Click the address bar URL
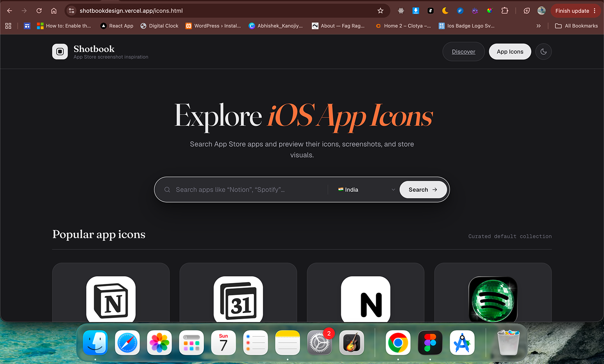Viewport: 604px width, 364px height. [x=131, y=11]
